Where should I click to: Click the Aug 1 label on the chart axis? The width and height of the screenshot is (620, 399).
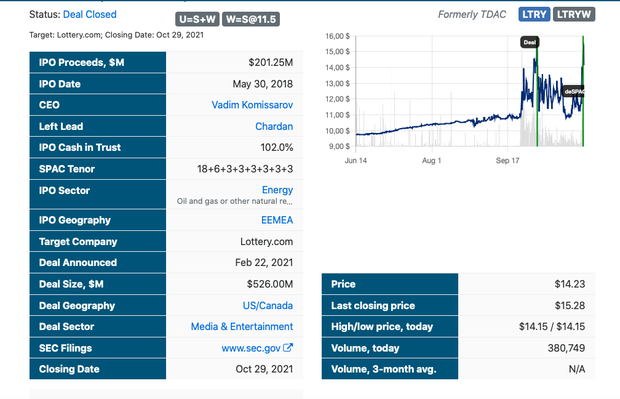click(x=431, y=161)
